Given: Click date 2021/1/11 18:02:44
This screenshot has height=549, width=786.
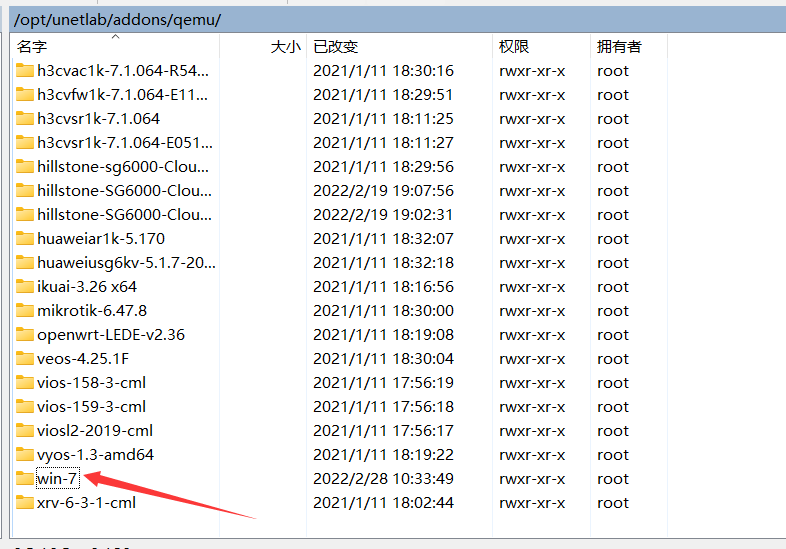Looking at the screenshot, I should (383, 503).
